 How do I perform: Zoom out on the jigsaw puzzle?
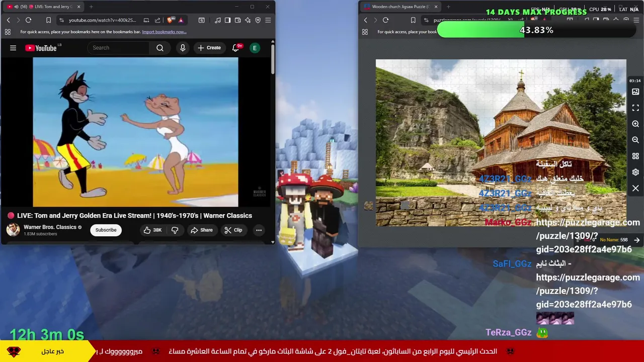point(635,140)
